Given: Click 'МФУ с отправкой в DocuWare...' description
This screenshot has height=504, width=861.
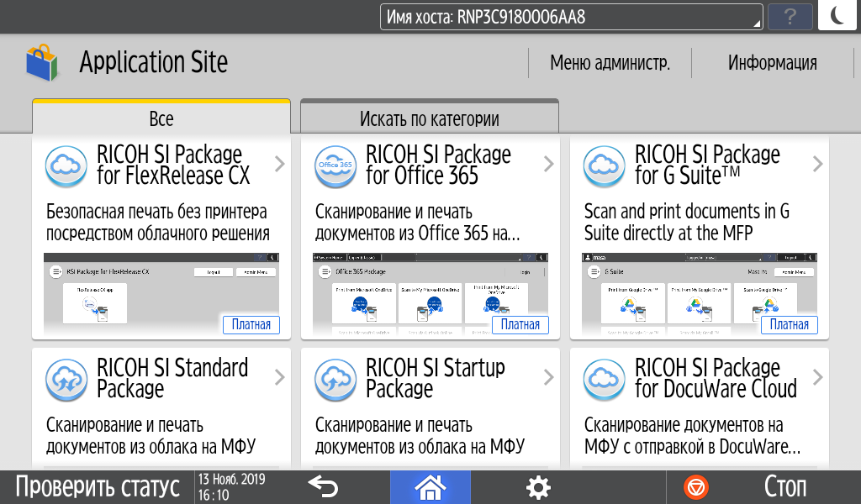Looking at the screenshot, I should click(x=693, y=447).
